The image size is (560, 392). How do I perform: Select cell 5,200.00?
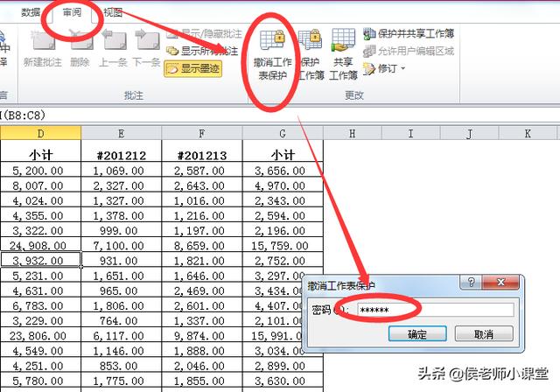pyautogui.click(x=41, y=171)
